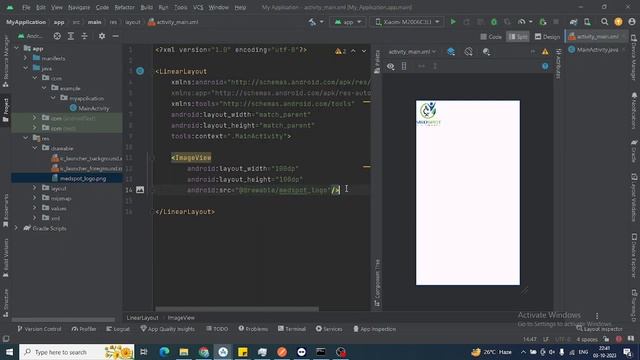Open the VCS menu
The image size is (640, 360).
point(198,7)
